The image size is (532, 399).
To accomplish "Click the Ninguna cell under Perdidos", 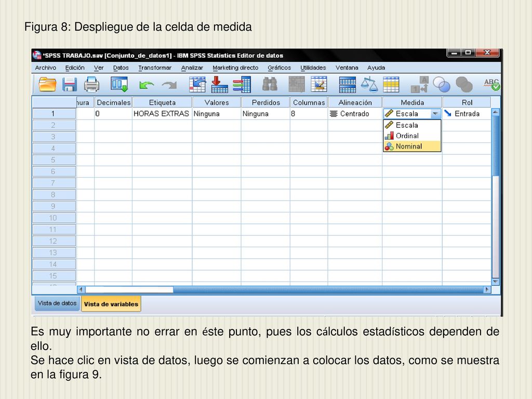I will [265, 114].
